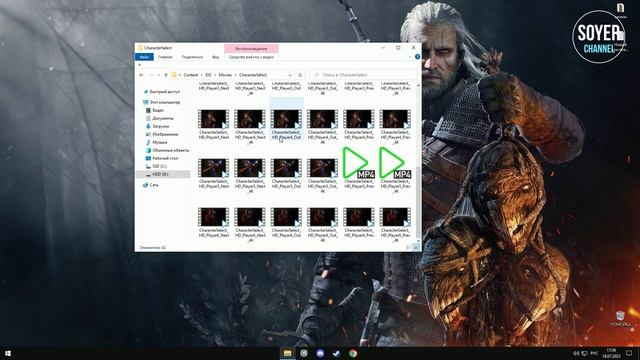
Task: Switch to details view button
Action: coord(409,247)
